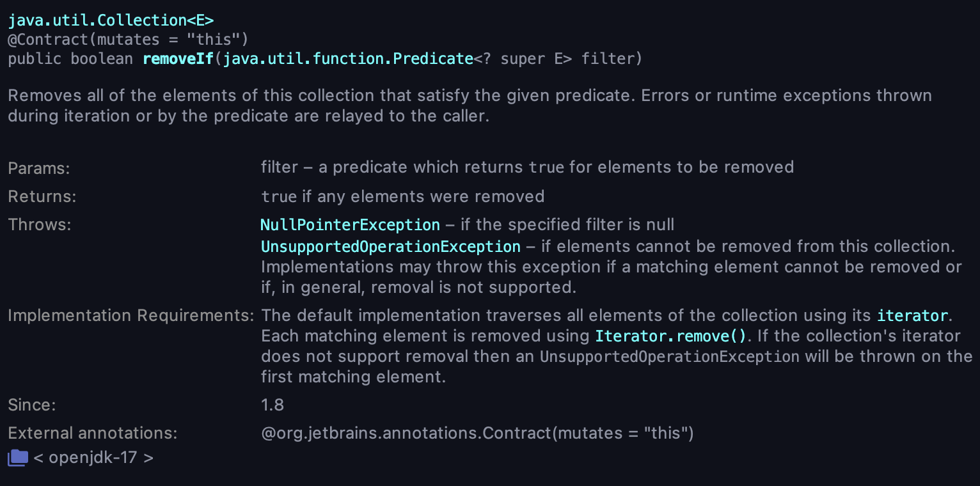Image resolution: width=980 pixels, height=486 pixels.
Task: Click the "public boolean" modifier text
Action: [70, 59]
